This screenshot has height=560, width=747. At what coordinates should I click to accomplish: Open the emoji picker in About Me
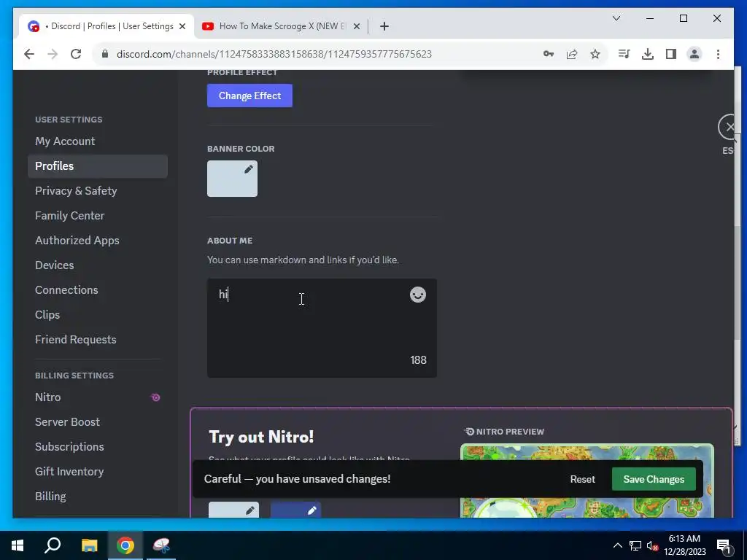[x=418, y=295]
